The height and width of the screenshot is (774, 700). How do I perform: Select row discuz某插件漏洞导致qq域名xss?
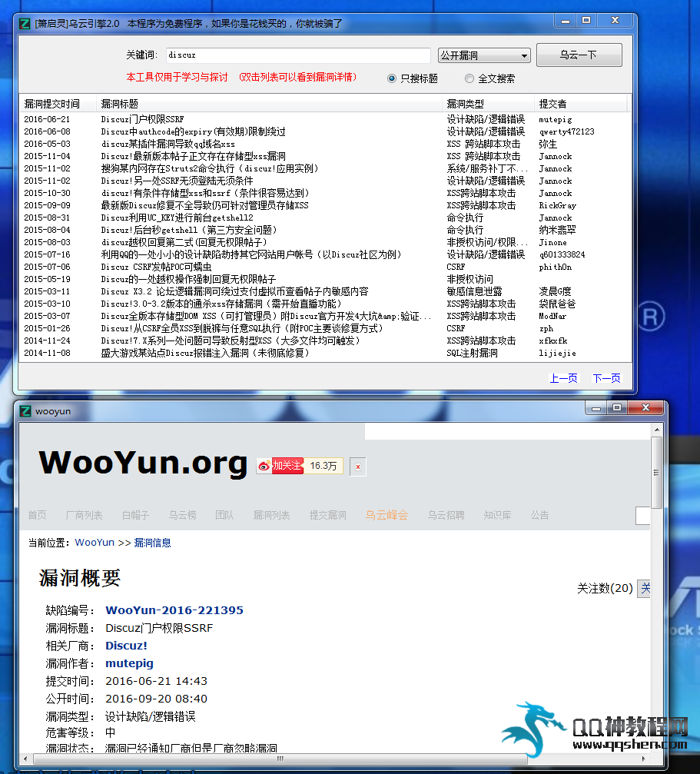tap(325, 145)
